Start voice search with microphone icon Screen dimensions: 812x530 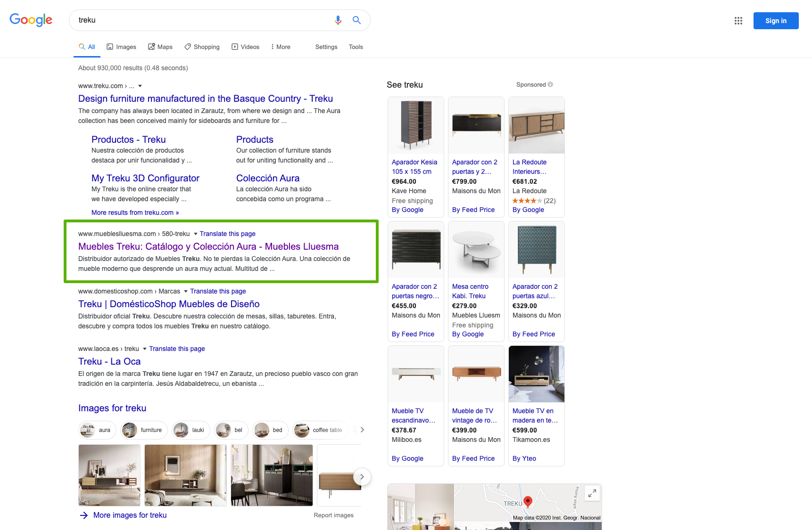click(x=338, y=20)
